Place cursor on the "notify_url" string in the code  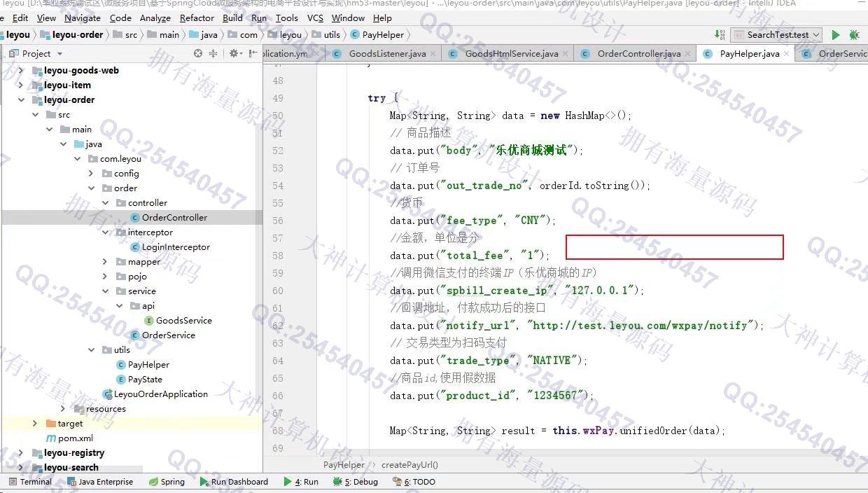click(x=481, y=326)
